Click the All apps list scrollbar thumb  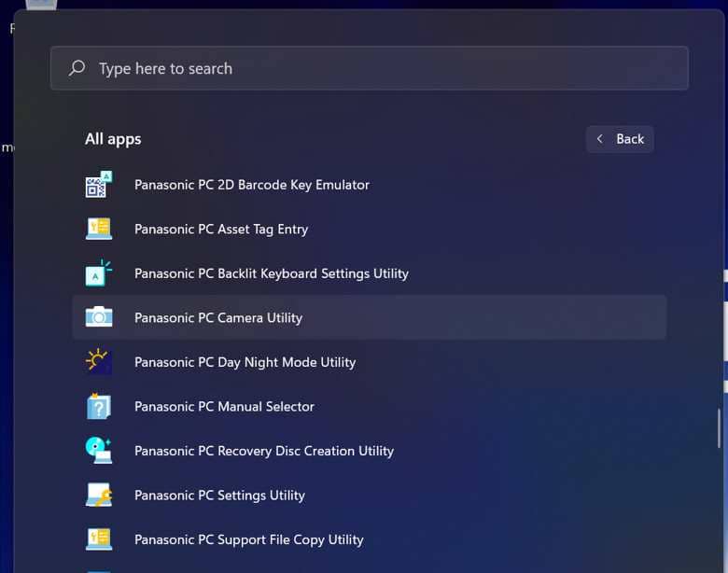719,428
